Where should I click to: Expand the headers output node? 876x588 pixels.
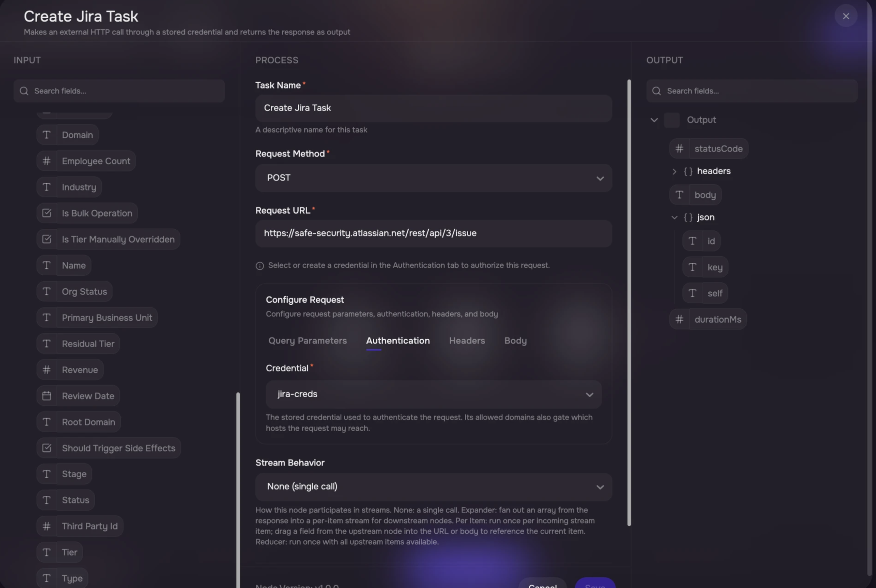(x=674, y=171)
